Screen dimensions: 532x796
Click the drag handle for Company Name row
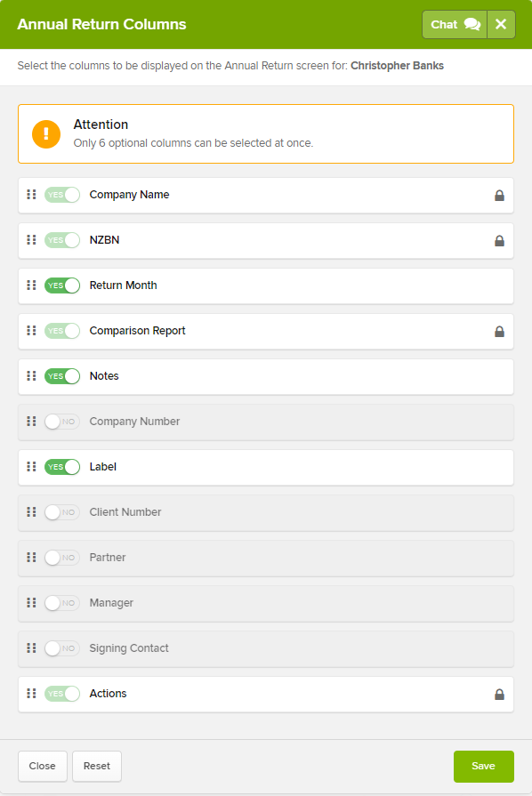(x=31, y=195)
